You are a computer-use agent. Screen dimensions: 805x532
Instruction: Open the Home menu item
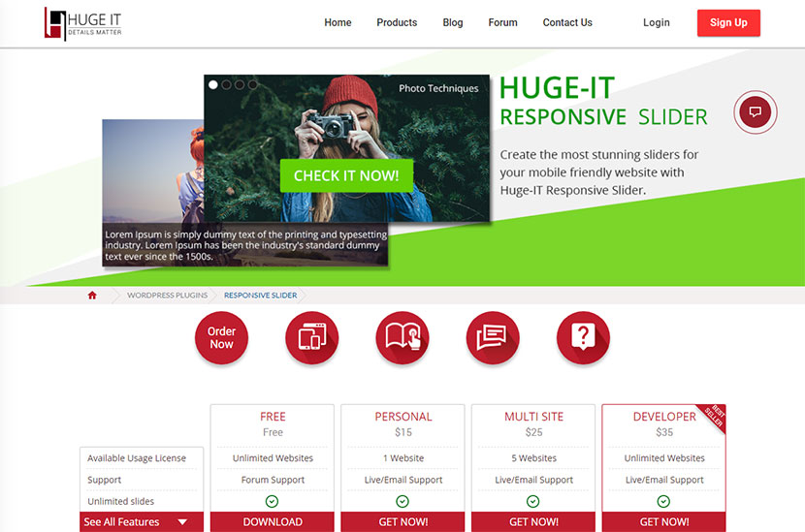[338, 22]
